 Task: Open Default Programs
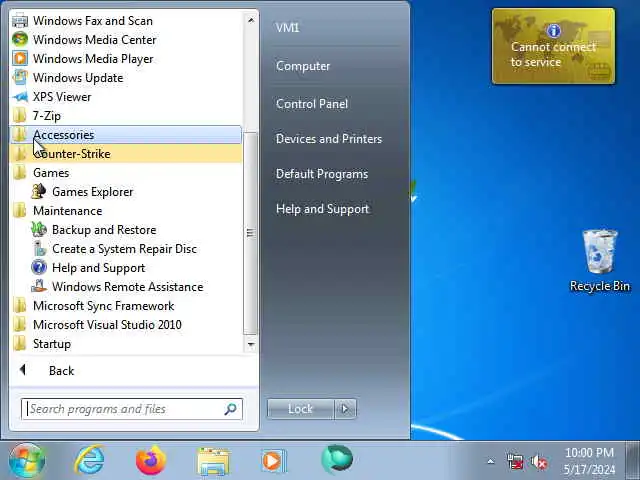pyautogui.click(x=322, y=174)
